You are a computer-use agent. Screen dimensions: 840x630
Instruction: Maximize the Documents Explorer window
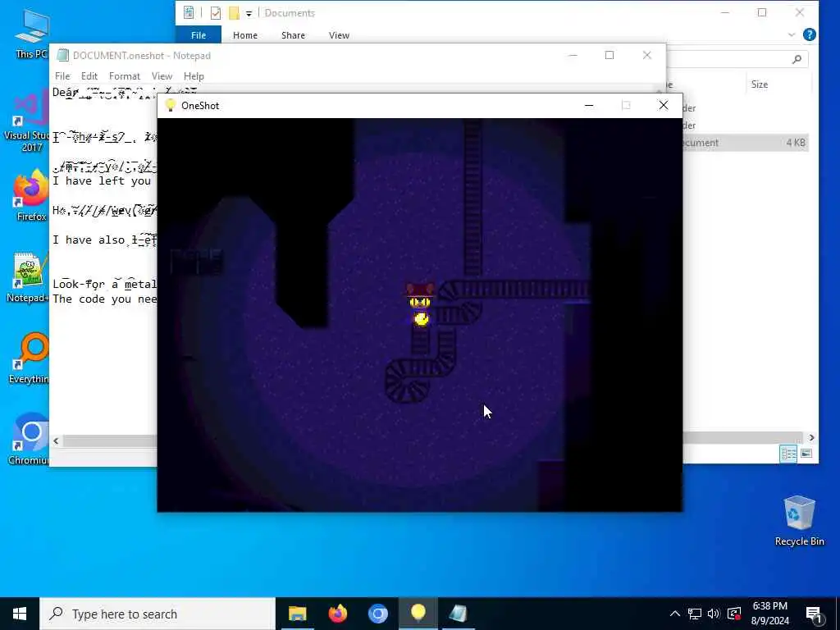pyautogui.click(x=762, y=12)
